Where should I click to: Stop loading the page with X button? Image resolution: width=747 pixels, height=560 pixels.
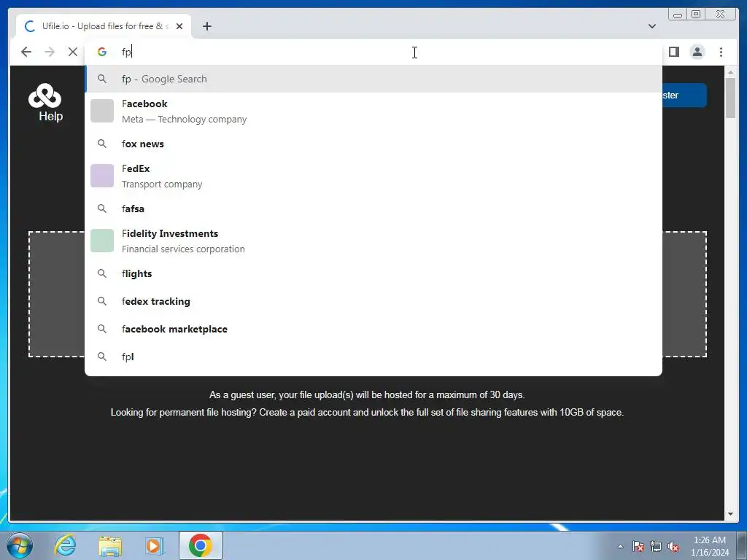pos(72,52)
